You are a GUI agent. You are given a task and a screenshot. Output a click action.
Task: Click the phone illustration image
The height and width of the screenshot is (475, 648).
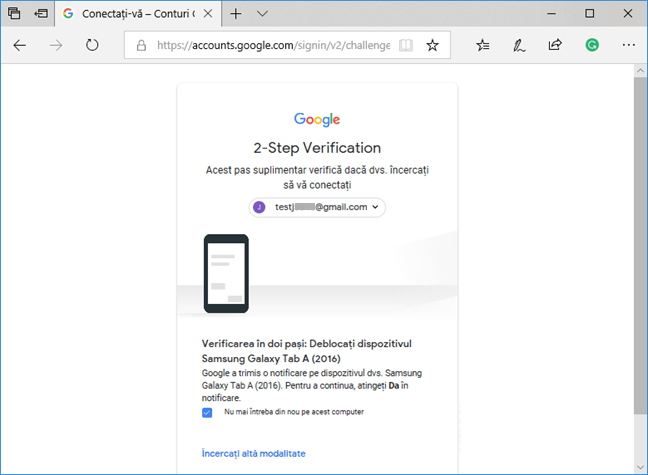[x=226, y=274]
